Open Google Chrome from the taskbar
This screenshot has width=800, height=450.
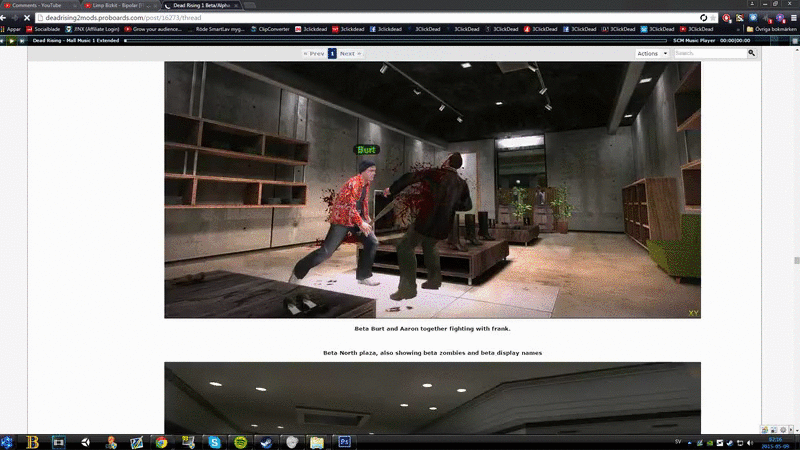pyautogui.click(x=162, y=442)
